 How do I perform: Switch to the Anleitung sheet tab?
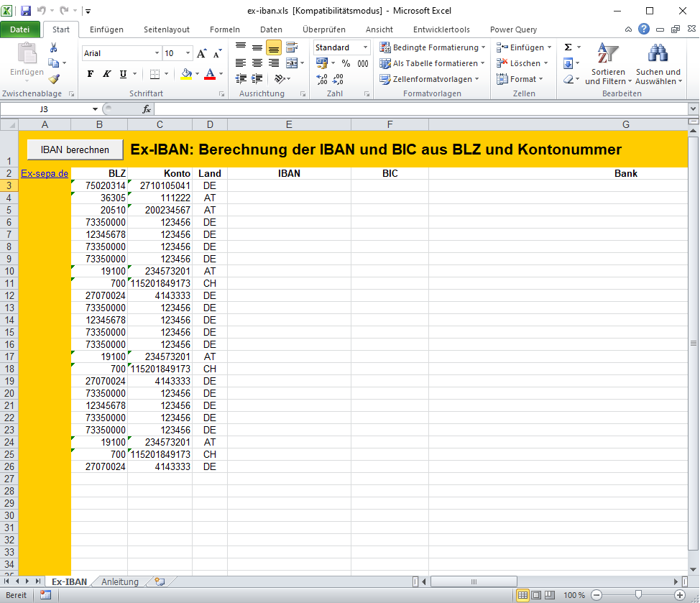(x=119, y=581)
